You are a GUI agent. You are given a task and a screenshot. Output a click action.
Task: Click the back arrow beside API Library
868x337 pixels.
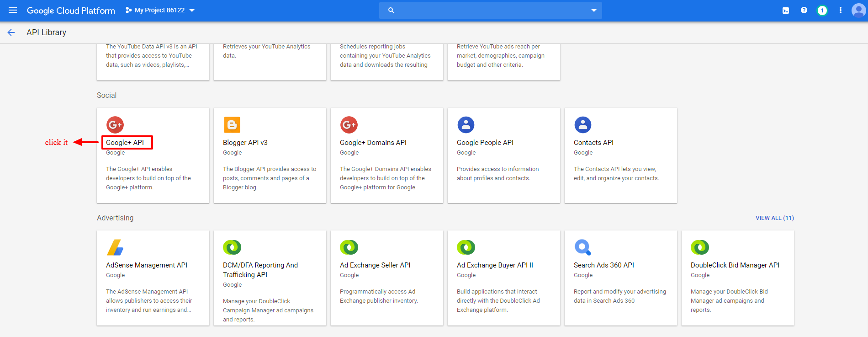click(x=11, y=32)
